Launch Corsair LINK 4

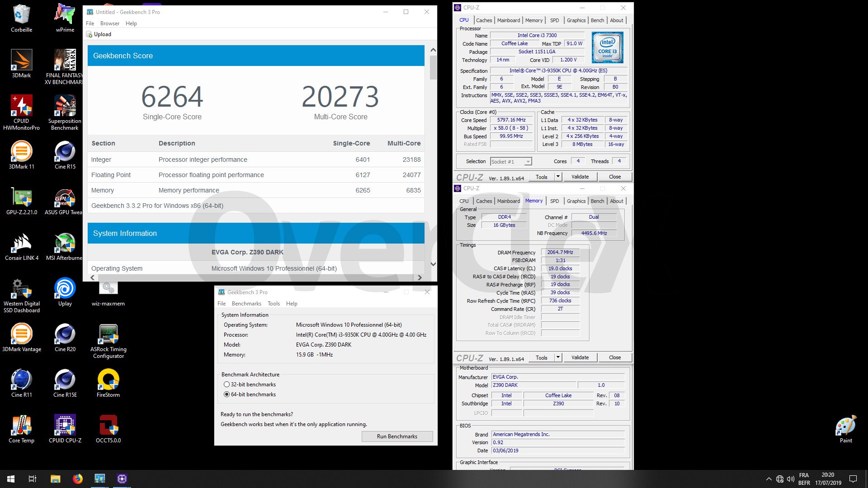click(x=21, y=246)
